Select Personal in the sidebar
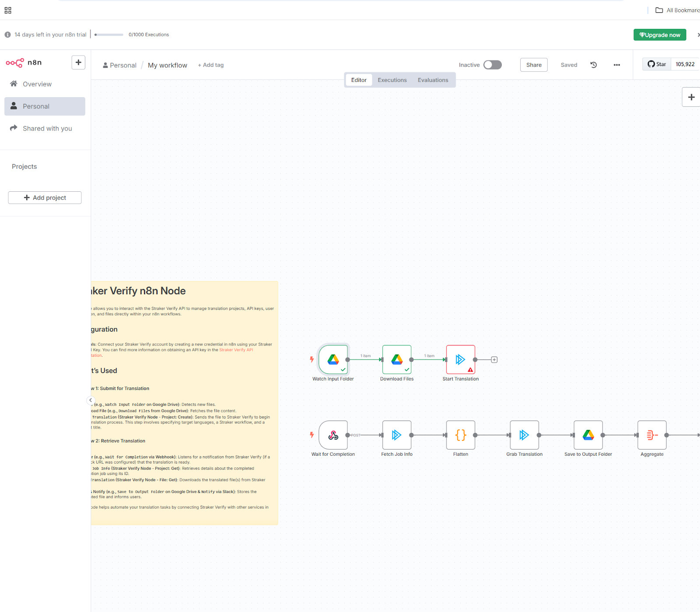 tap(45, 106)
